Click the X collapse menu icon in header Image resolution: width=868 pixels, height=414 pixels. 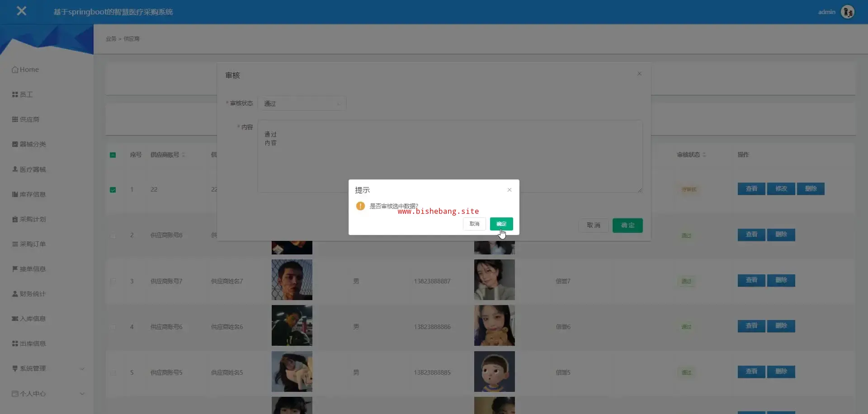(21, 11)
